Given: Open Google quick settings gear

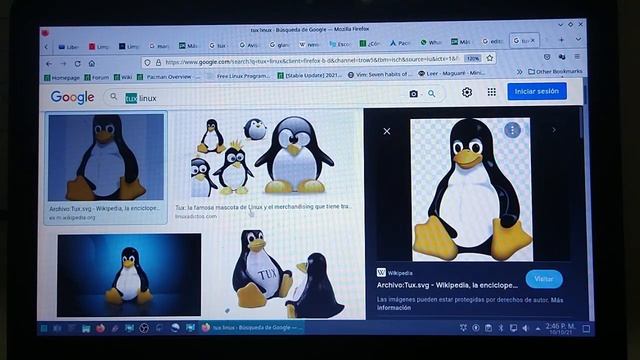Looking at the screenshot, I should (467, 92).
